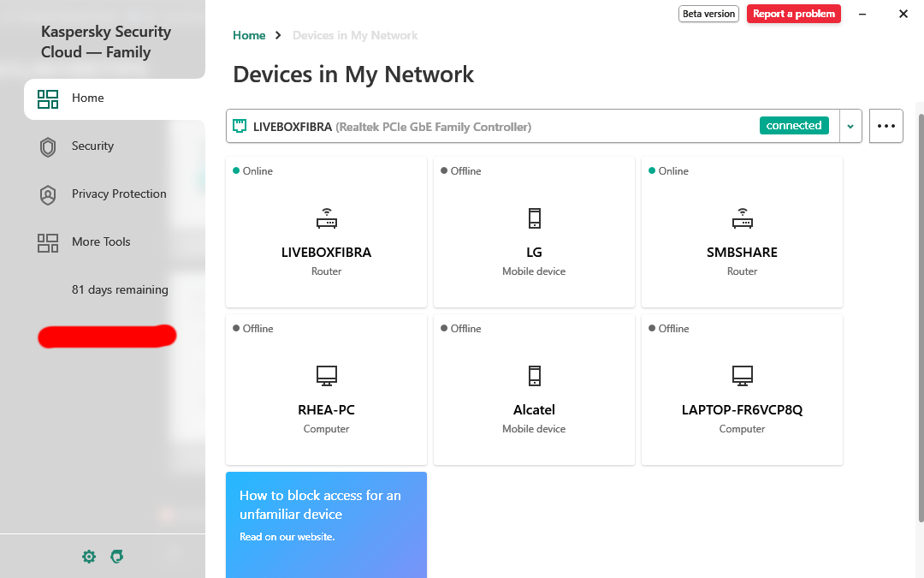
Task: Click the Alcatel mobile device icon
Action: [534, 375]
